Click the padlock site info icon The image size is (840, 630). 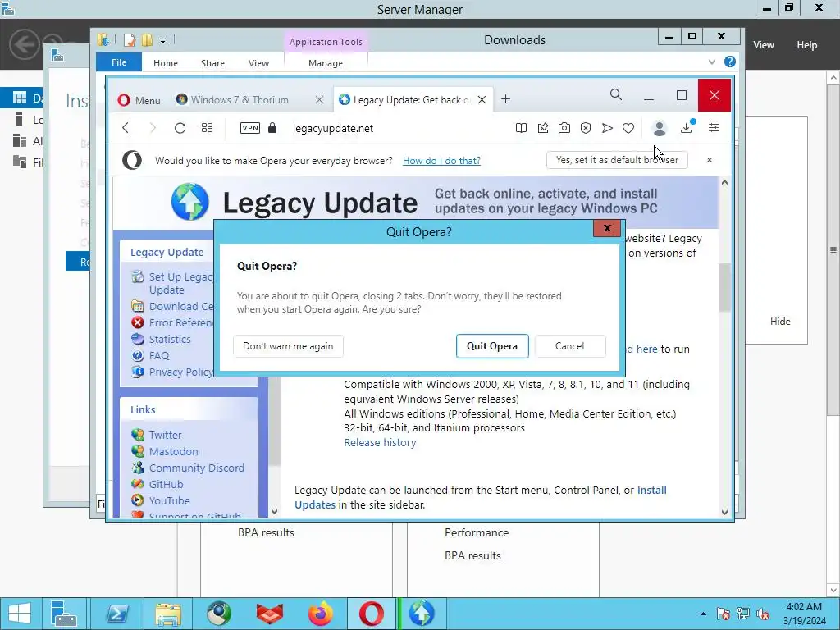click(x=272, y=128)
